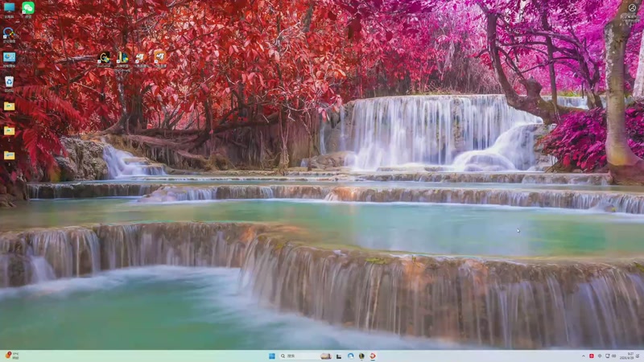
Task: Open the network globe tray icon
Action: 600,356
